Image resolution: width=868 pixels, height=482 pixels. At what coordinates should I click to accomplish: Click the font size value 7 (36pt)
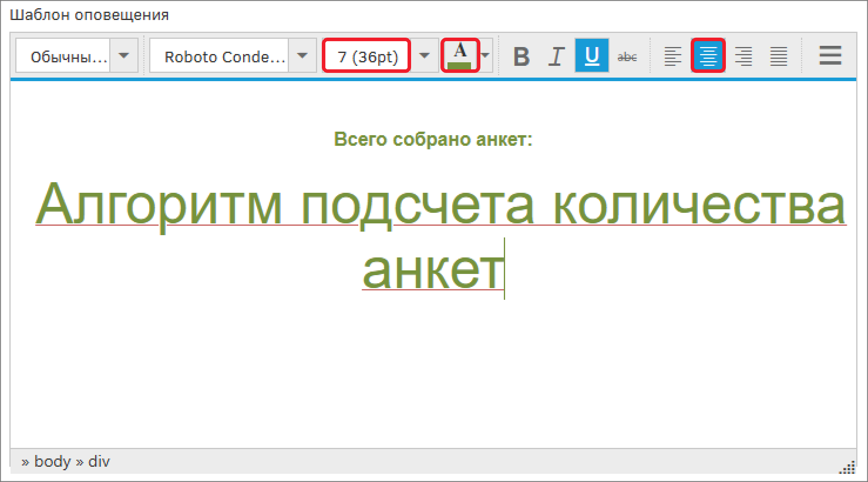pyautogui.click(x=365, y=55)
